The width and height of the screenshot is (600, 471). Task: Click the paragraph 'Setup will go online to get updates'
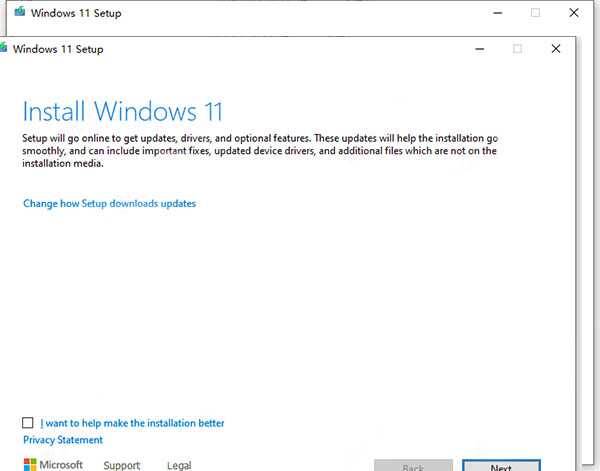pyautogui.click(x=260, y=151)
